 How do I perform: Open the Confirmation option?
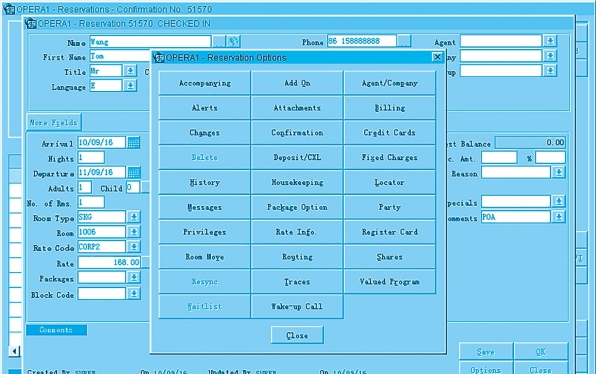[x=297, y=133]
